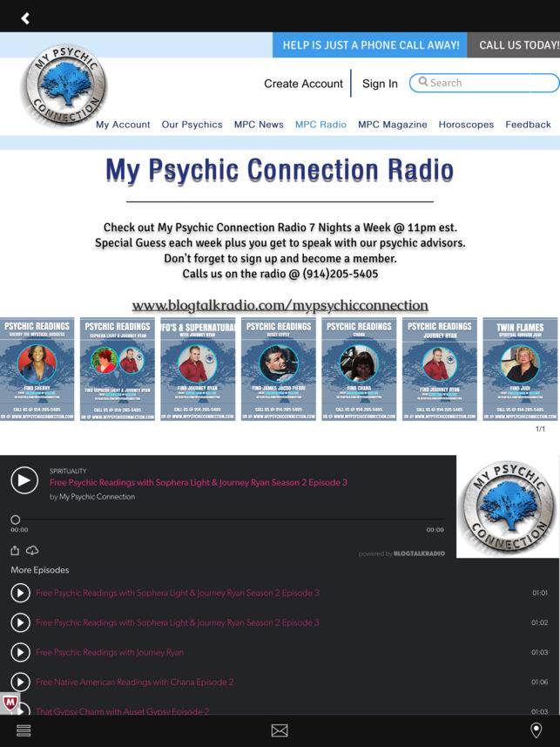
Task: Open Free Native American Readings Chana Episode 2 title
Action: tap(135, 682)
